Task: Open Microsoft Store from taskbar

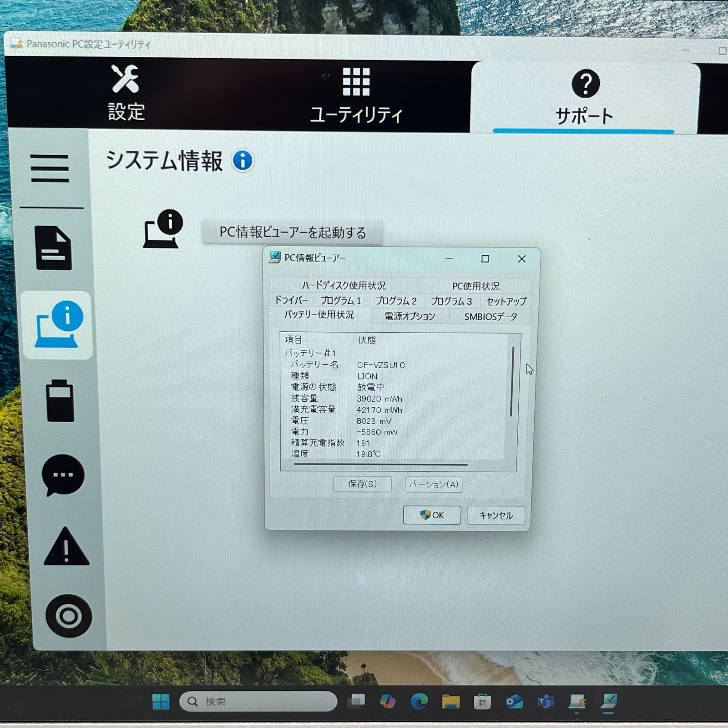Action: click(482, 702)
